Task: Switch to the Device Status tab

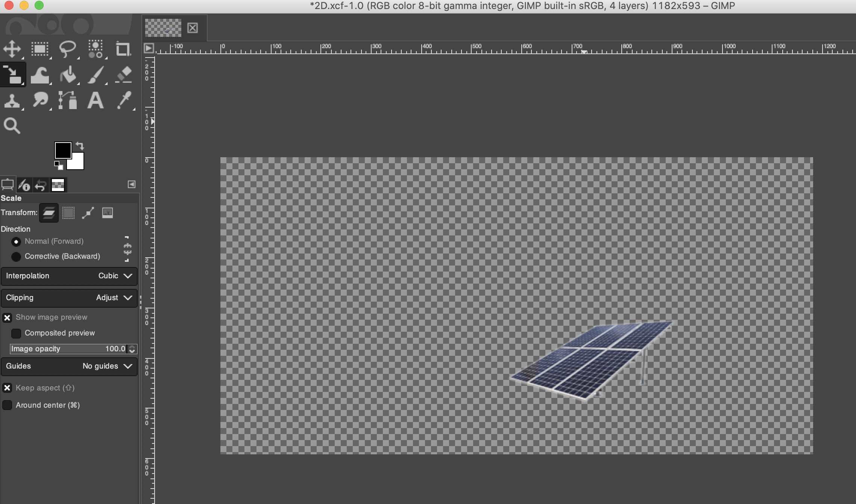Action: (24, 185)
